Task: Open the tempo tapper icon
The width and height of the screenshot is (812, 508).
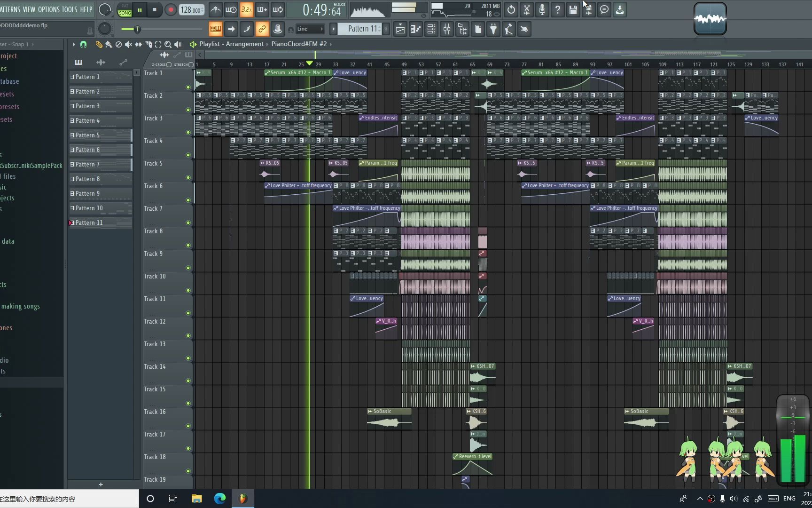Action: pyautogui.click(x=509, y=29)
